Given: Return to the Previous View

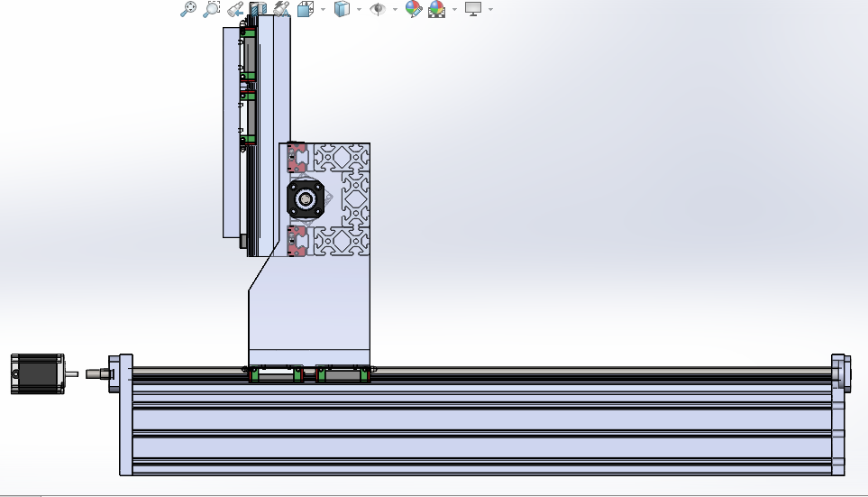Looking at the screenshot, I should (x=235, y=9).
